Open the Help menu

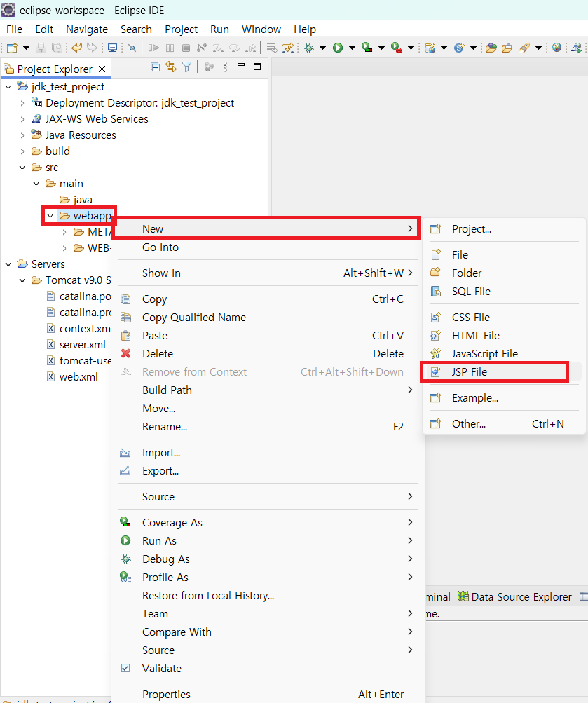point(305,29)
